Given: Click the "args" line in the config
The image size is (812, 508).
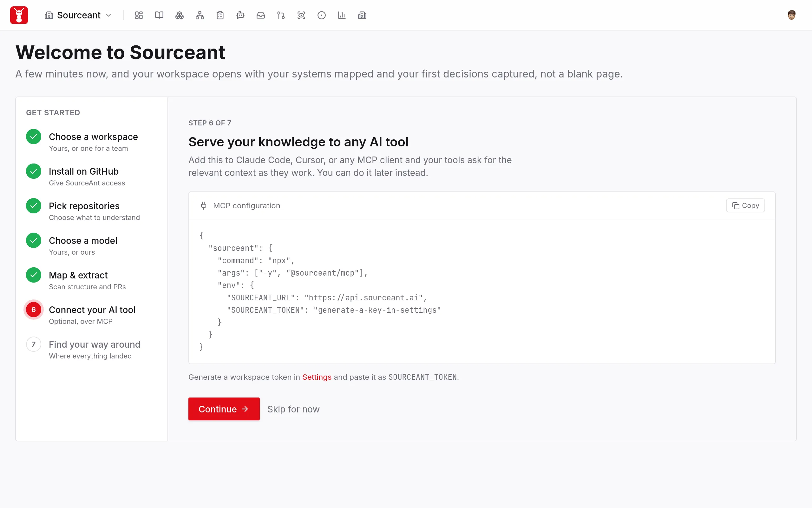Looking at the screenshot, I should [x=292, y=273].
